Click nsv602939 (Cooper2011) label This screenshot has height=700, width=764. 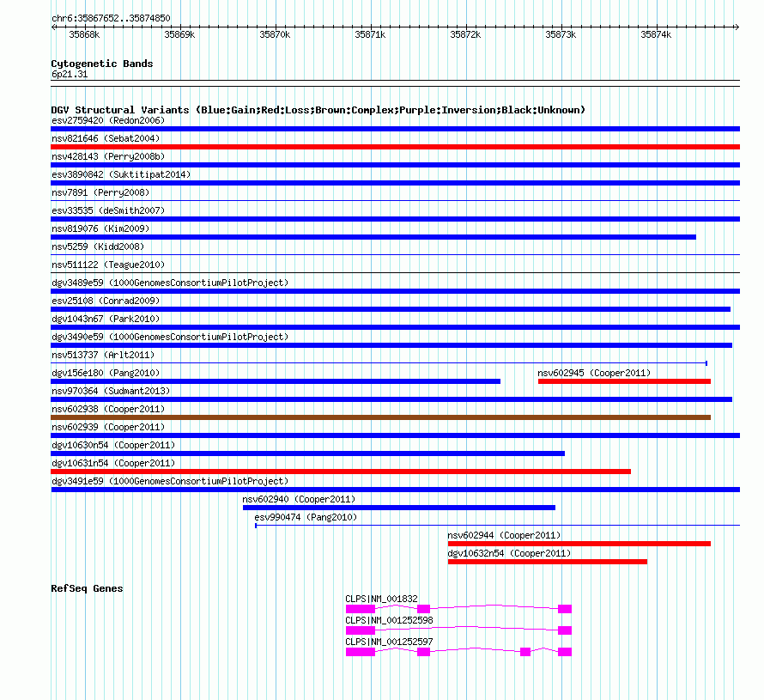(108, 427)
